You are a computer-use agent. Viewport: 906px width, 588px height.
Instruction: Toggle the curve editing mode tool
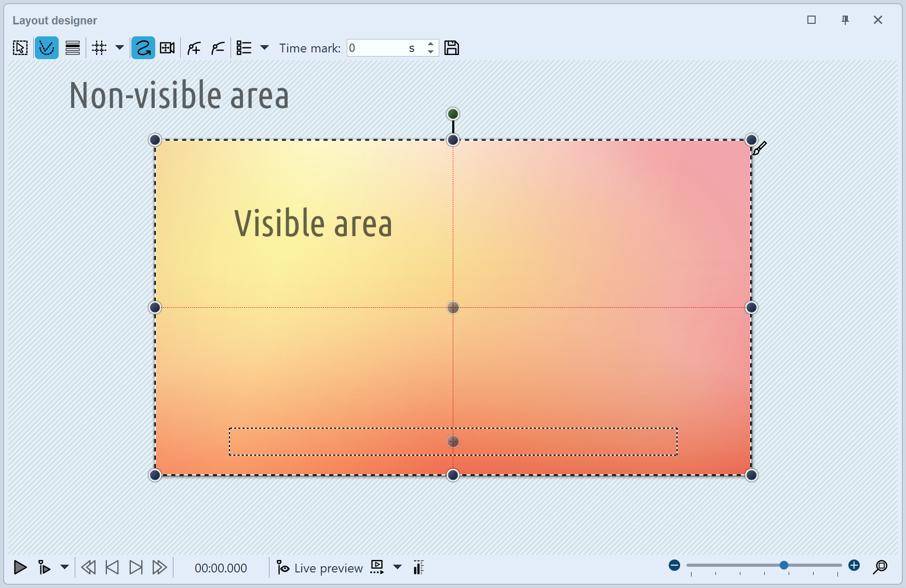[46, 48]
